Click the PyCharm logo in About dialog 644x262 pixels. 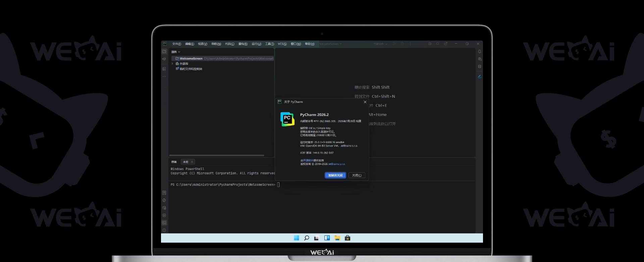click(x=287, y=119)
